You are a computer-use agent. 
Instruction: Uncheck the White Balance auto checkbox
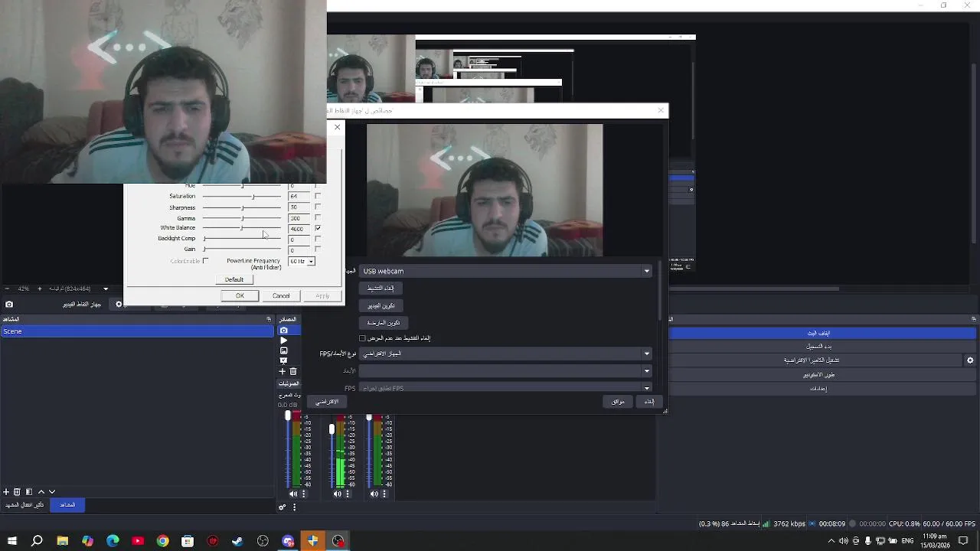(318, 228)
